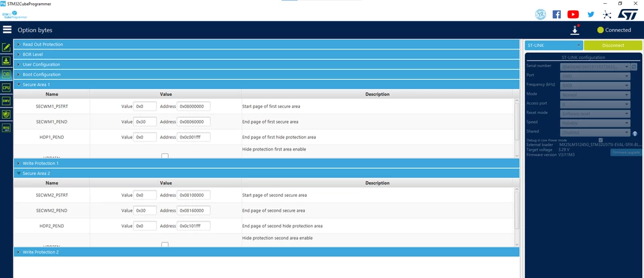Toggle Hide protection second area enable checkbox
644x278 pixels.
(x=164, y=245)
